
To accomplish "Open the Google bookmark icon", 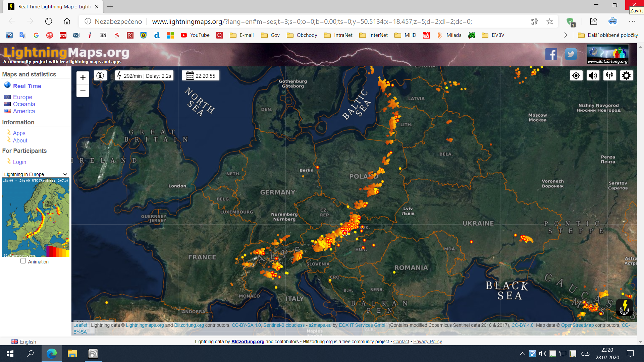I will tap(36, 35).
